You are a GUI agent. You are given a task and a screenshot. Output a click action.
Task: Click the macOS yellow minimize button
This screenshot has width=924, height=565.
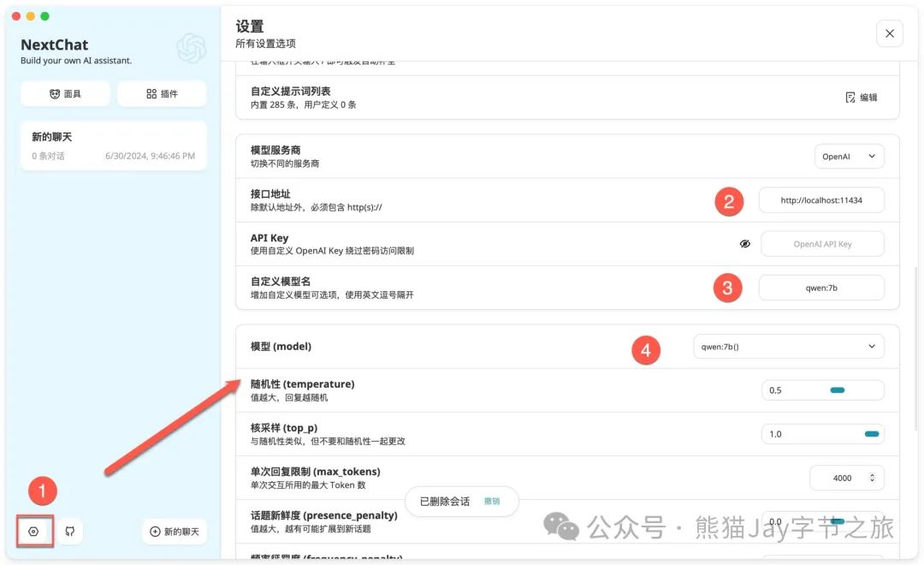click(31, 16)
